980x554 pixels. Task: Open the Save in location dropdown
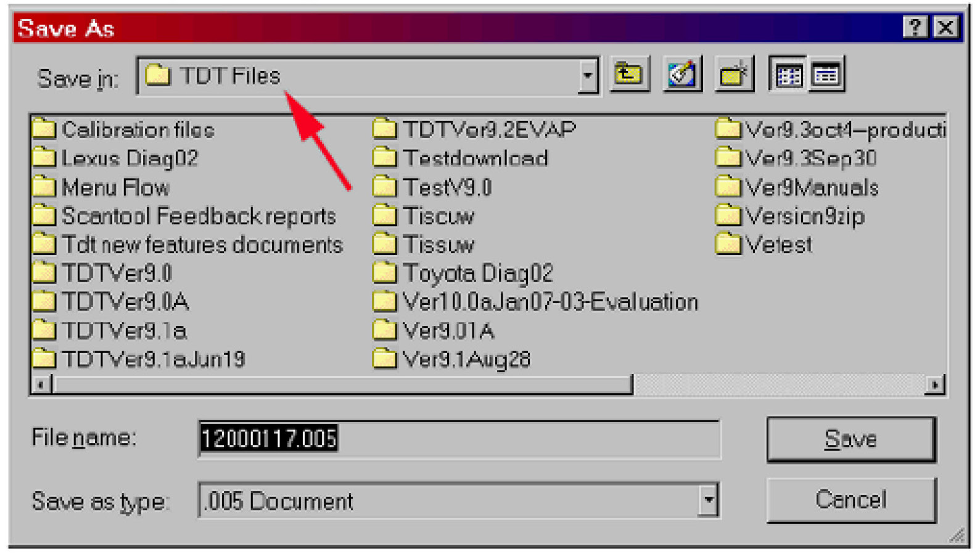[x=588, y=76]
